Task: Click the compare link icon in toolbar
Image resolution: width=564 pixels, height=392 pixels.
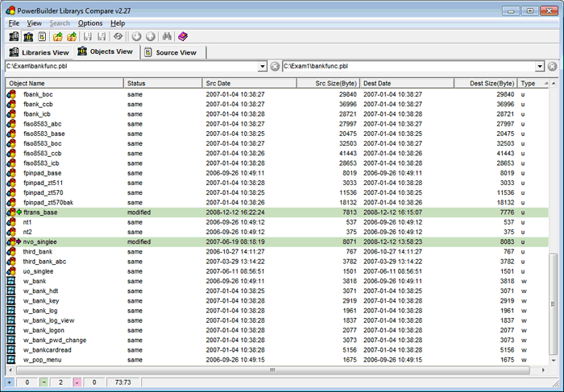Action: click(x=118, y=37)
